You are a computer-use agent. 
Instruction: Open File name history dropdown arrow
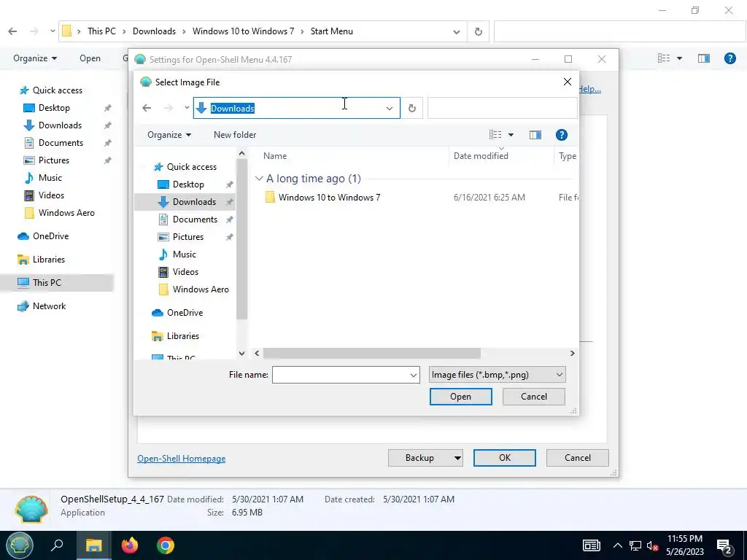point(414,376)
